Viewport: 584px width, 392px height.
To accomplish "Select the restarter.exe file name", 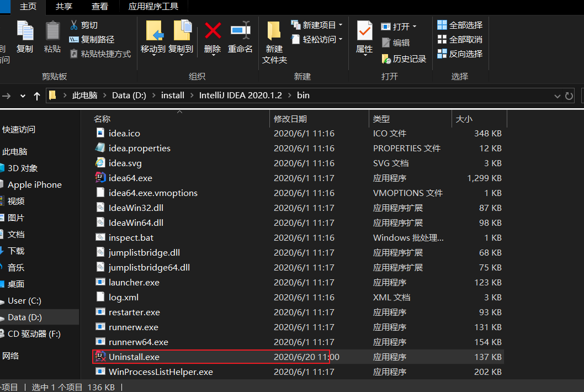I will [x=134, y=312].
